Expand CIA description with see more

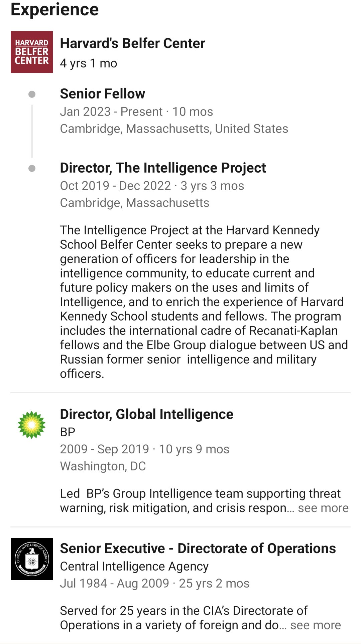[315, 625]
